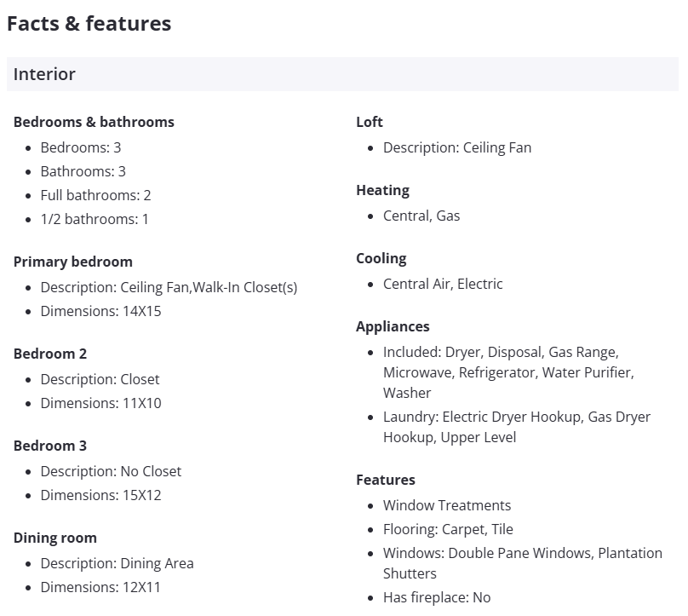This screenshot has width=688, height=616.
Task: Click the Facts & features heading
Action: (x=89, y=24)
